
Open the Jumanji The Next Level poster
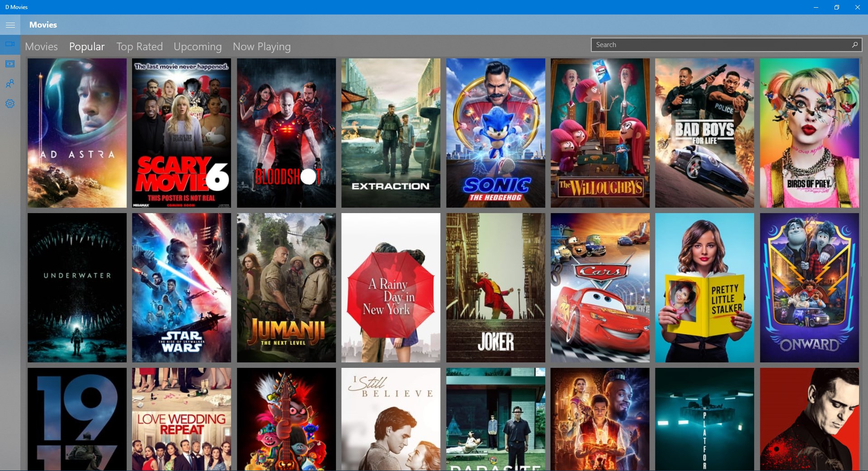286,288
